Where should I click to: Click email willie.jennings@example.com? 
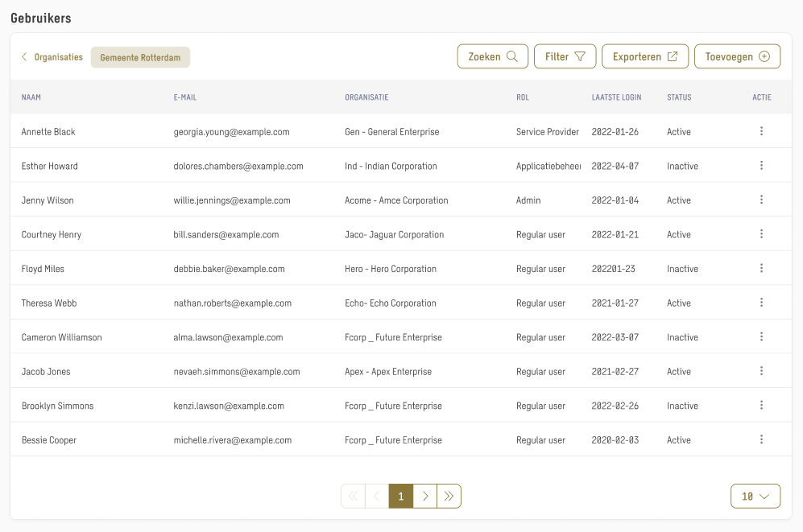coord(232,200)
